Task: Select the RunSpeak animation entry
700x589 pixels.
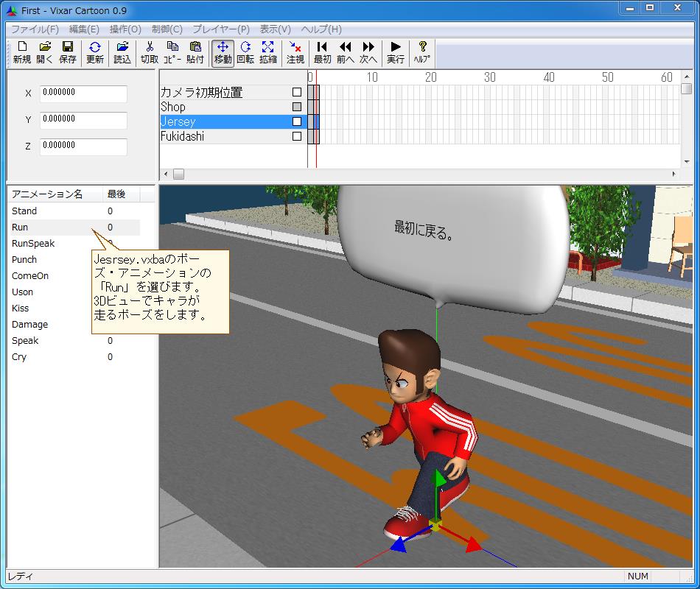Action: tap(33, 244)
